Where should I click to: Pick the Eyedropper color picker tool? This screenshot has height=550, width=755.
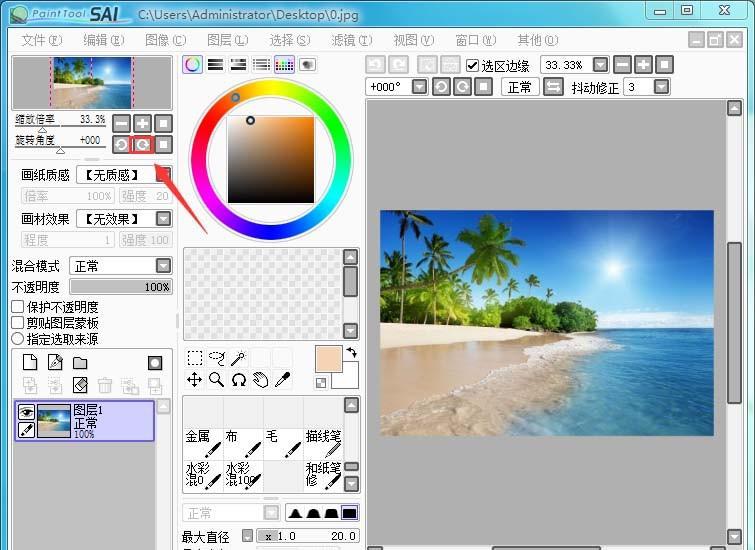[x=282, y=380]
